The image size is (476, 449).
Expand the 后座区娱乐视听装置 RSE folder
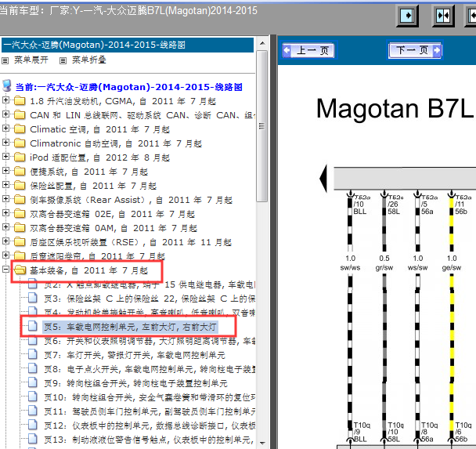click(x=5, y=241)
